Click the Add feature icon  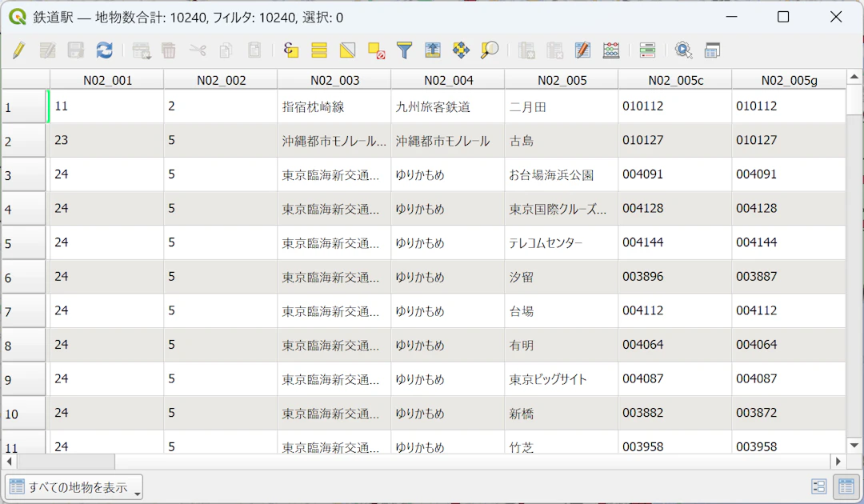[x=141, y=50]
